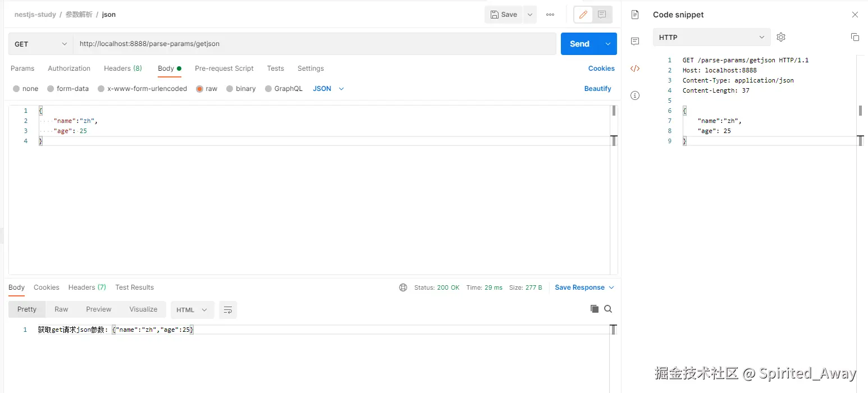Image resolution: width=868 pixels, height=393 pixels.
Task: Copy the code snippet to clipboard
Action: point(855,37)
